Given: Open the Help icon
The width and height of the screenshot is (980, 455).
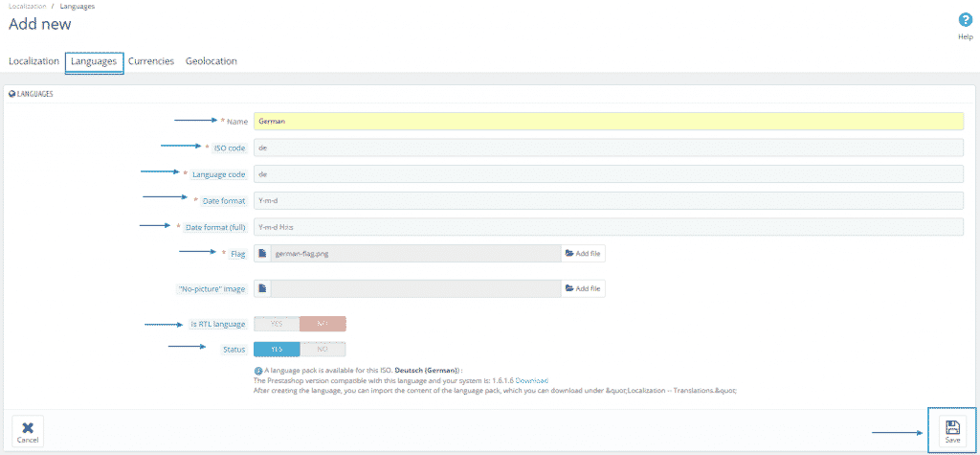Looking at the screenshot, I should coord(965,21).
